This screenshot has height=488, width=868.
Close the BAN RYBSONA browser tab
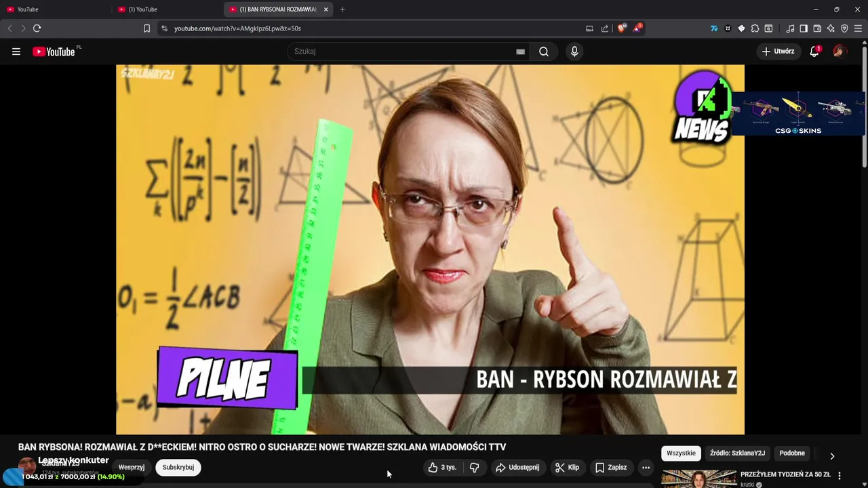click(326, 9)
